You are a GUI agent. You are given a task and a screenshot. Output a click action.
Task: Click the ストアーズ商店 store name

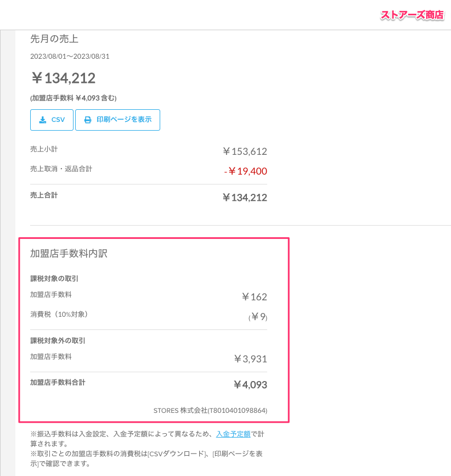click(412, 15)
